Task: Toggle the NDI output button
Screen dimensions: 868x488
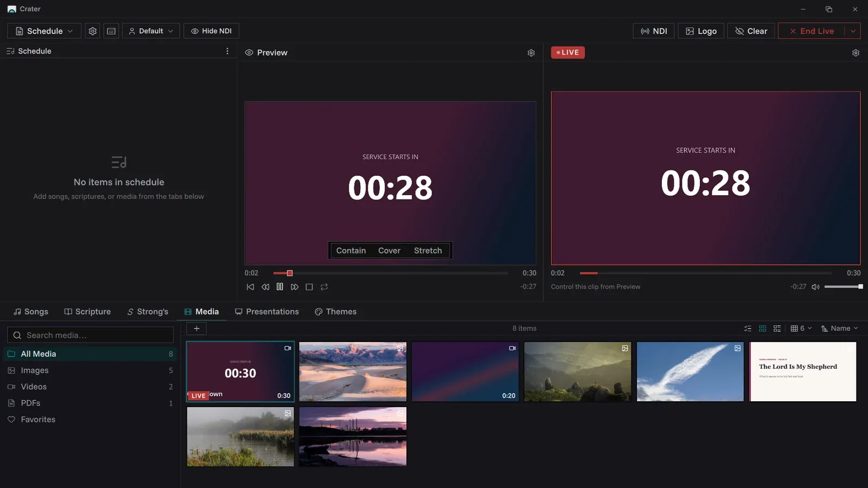Action: pyautogui.click(x=654, y=31)
